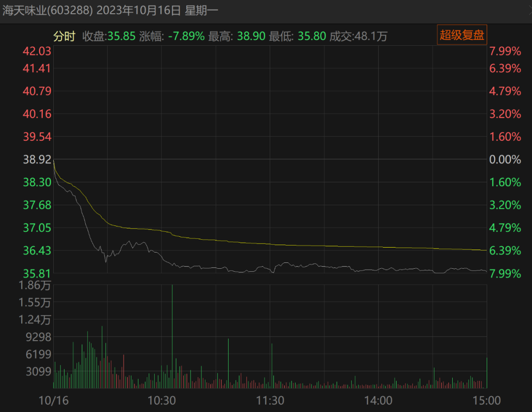Image resolution: width=532 pixels, height=412 pixels.
Task: Click the closing price 收盘:35.85
Action: click(x=109, y=36)
